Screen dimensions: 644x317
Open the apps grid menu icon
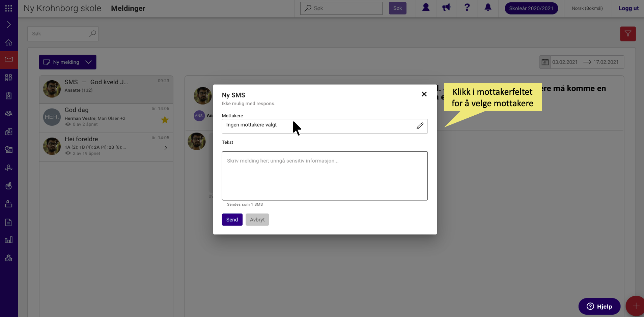pos(9,8)
